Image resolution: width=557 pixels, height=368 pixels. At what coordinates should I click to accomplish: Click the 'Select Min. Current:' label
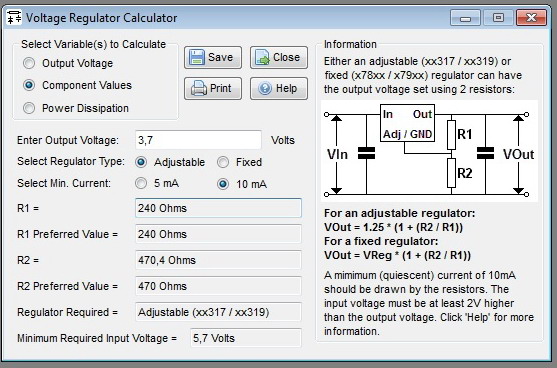click(x=64, y=183)
